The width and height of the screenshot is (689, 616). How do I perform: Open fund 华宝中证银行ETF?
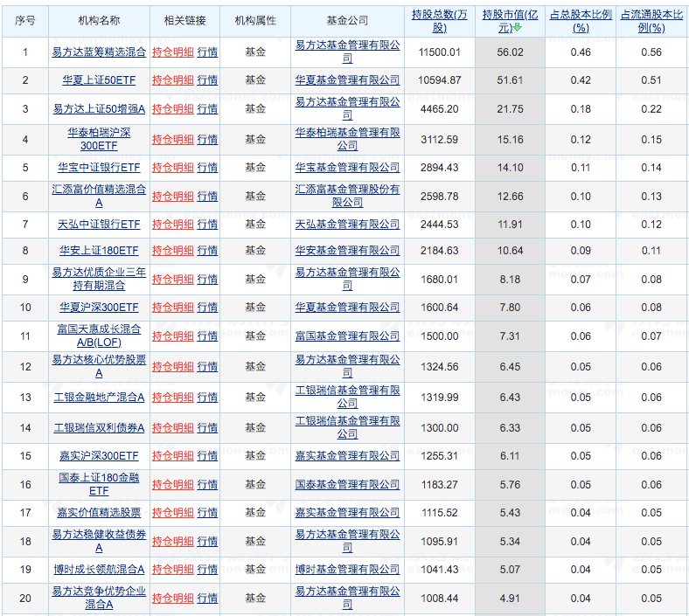point(99,168)
